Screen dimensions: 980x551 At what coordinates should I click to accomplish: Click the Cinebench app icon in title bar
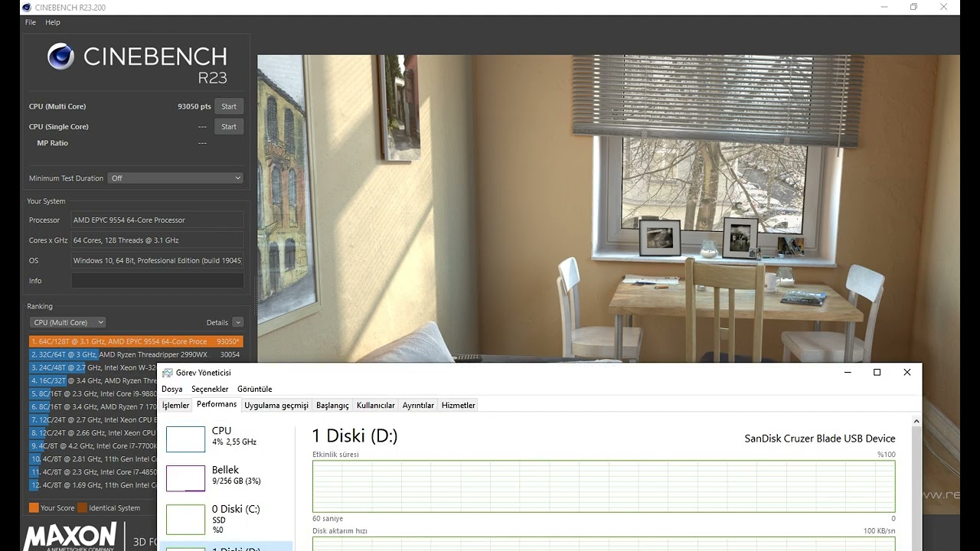pyautogui.click(x=27, y=8)
